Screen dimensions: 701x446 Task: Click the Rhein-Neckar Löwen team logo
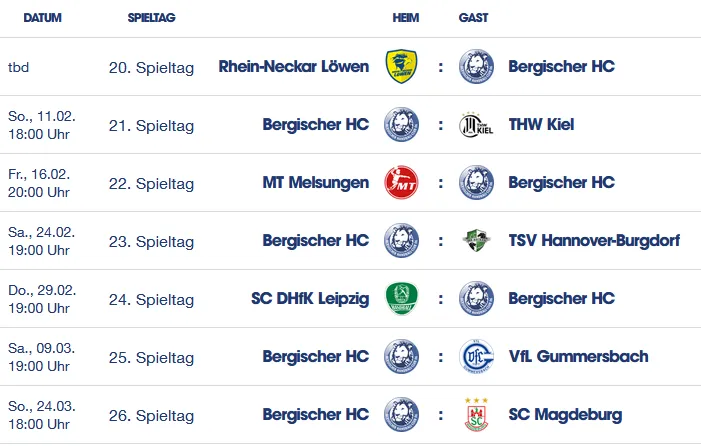pyautogui.click(x=402, y=67)
